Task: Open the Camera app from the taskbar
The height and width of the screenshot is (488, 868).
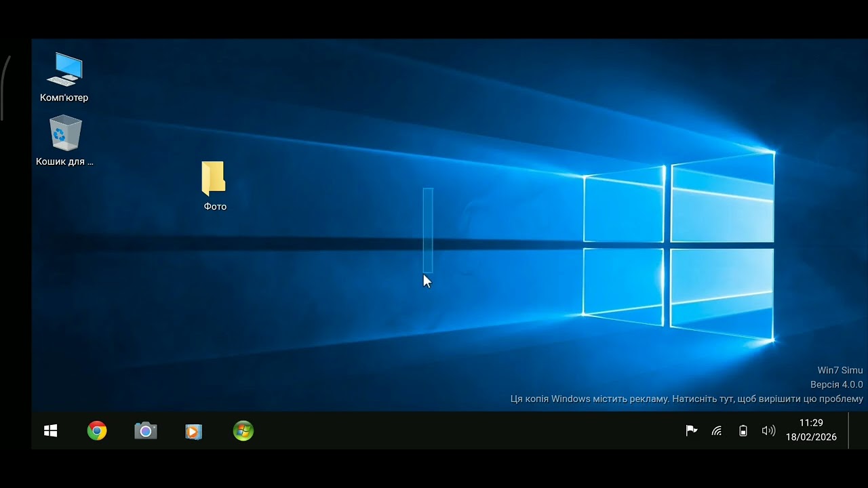Action: coord(145,431)
